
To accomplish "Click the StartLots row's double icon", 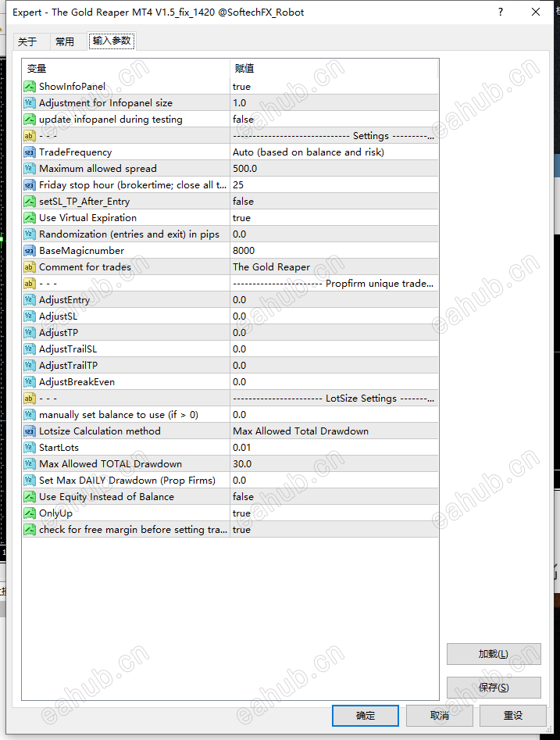I will 30,448.
